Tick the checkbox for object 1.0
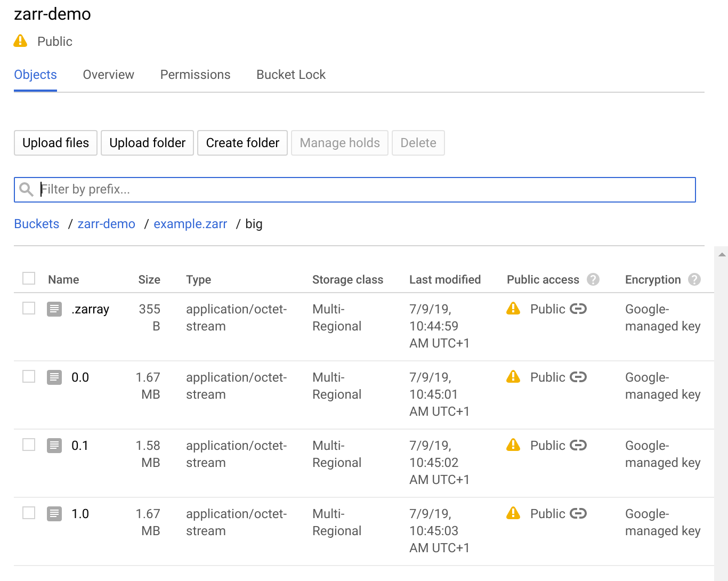 tap(29, 513)
